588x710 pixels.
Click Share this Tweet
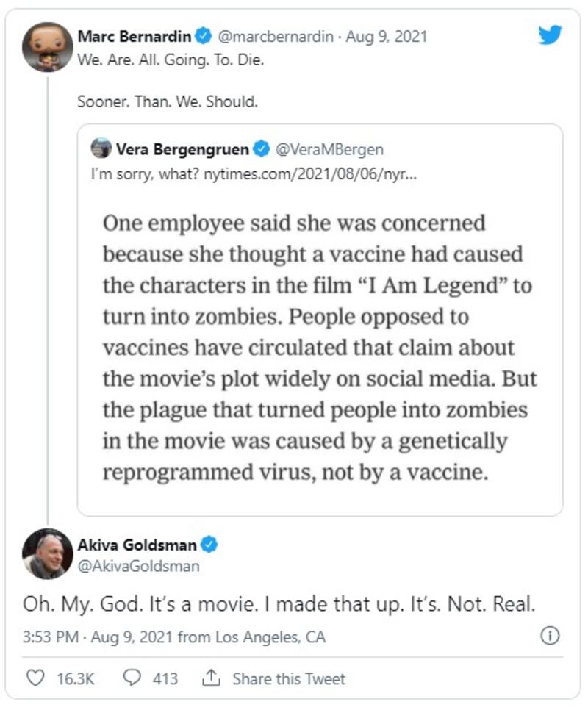288,678
